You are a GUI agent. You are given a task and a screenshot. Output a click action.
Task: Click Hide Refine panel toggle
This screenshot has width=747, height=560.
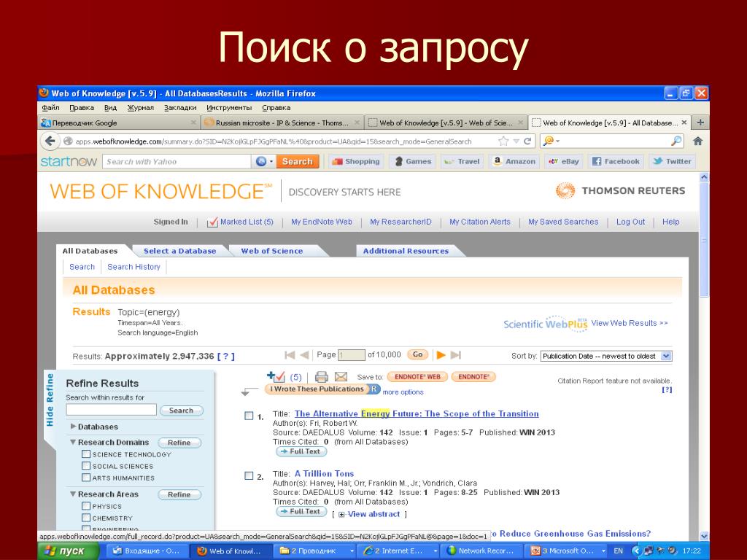click(x=50, y=400)
